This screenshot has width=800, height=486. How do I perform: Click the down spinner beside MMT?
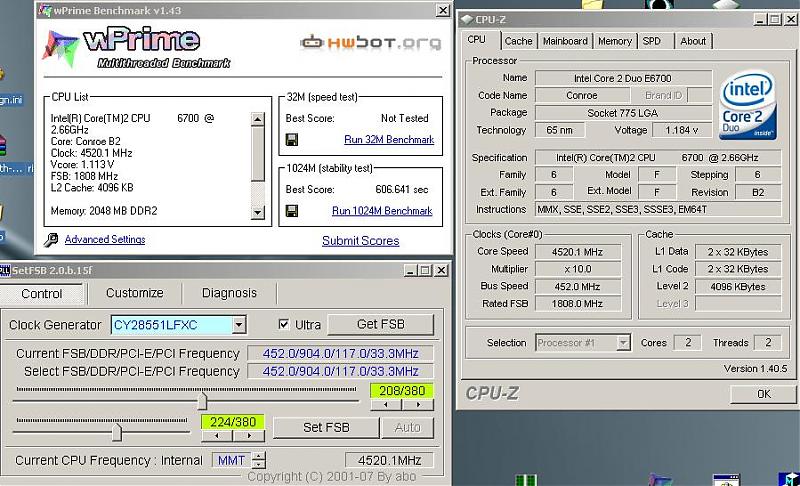(x=259, y=464)
